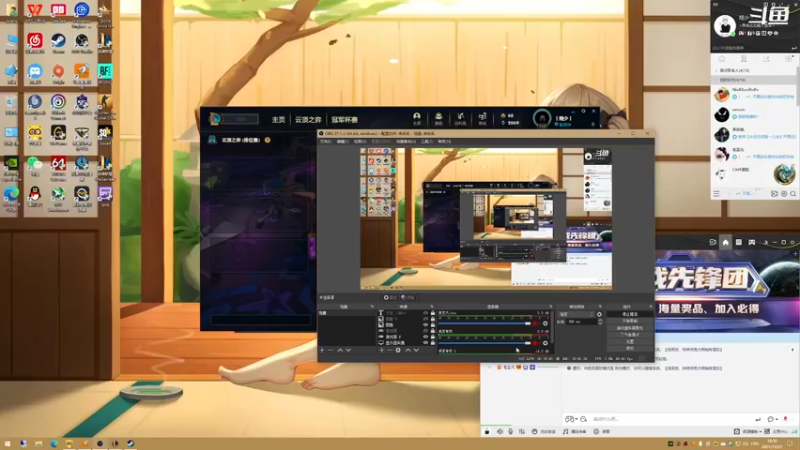Image resolution: width=800 pixels, height=450 pixels.
Task: Mute the Mic/Aux channel in OBS mixer
Action: [536, 323]
